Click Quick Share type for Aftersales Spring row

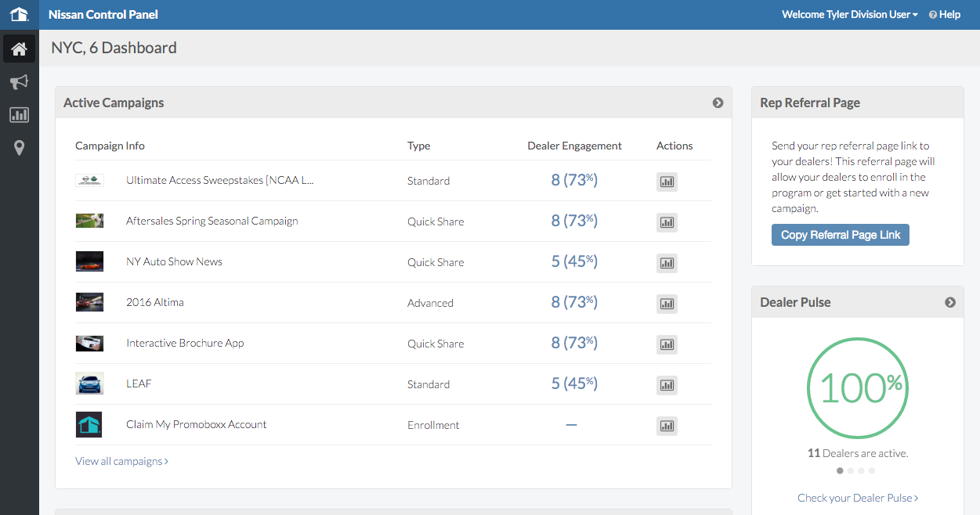pos(436,221)
